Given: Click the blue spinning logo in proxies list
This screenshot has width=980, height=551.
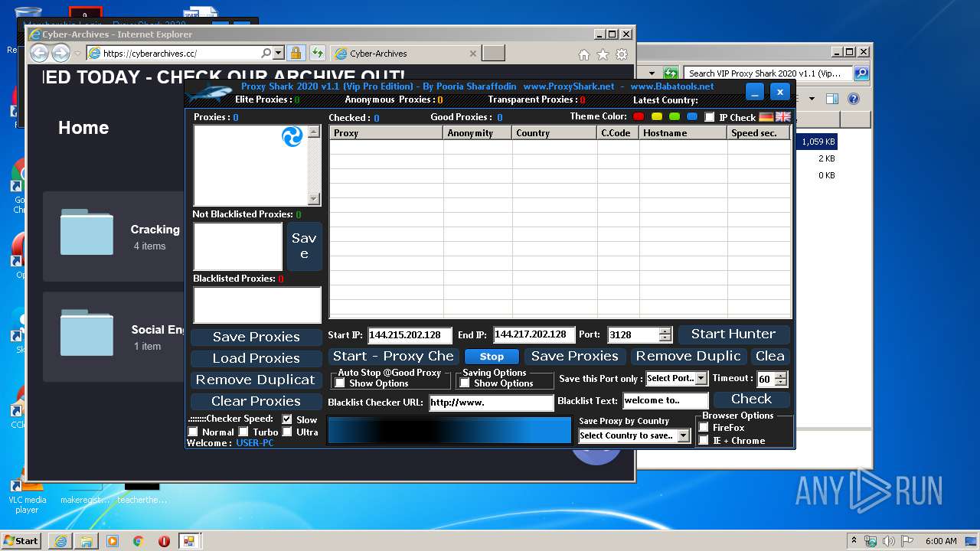Looking at the screenshot, I should click(x=292, y=137).
